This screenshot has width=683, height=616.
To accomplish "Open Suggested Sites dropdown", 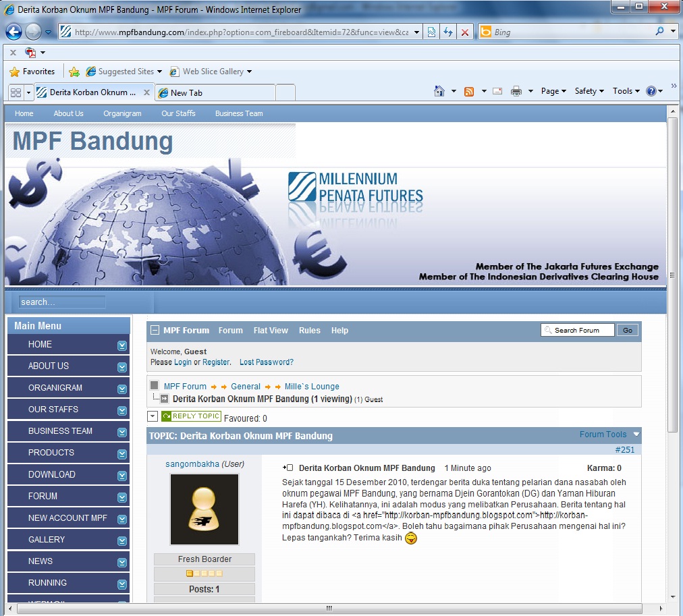I will coord(124,72).
